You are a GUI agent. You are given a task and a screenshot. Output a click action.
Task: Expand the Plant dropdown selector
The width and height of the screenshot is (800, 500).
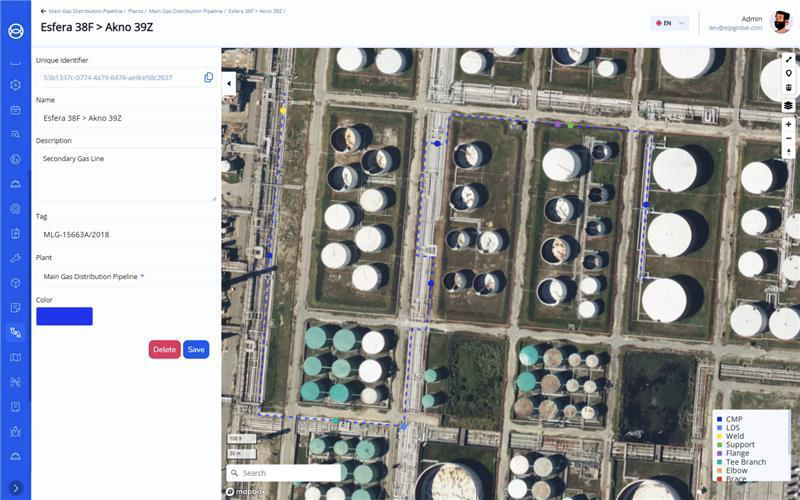[142, 276]
